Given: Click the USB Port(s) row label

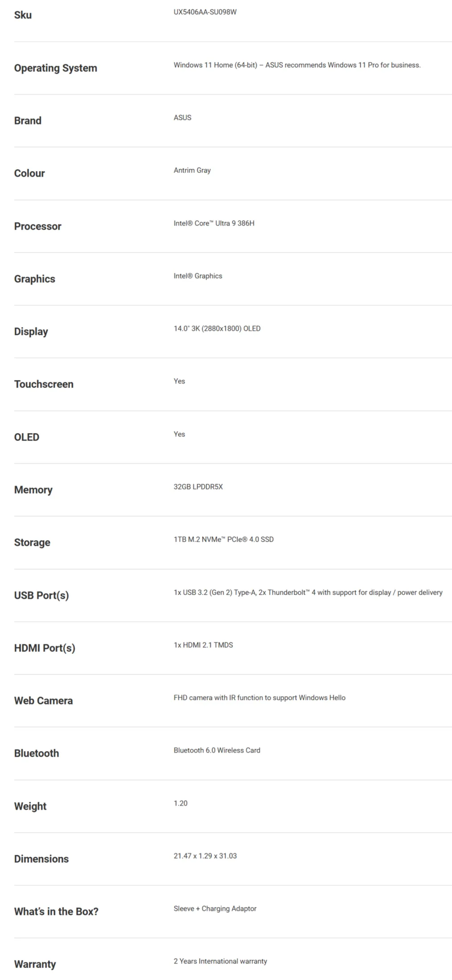Looking at the screenshot, I should (x=41, y=595).
